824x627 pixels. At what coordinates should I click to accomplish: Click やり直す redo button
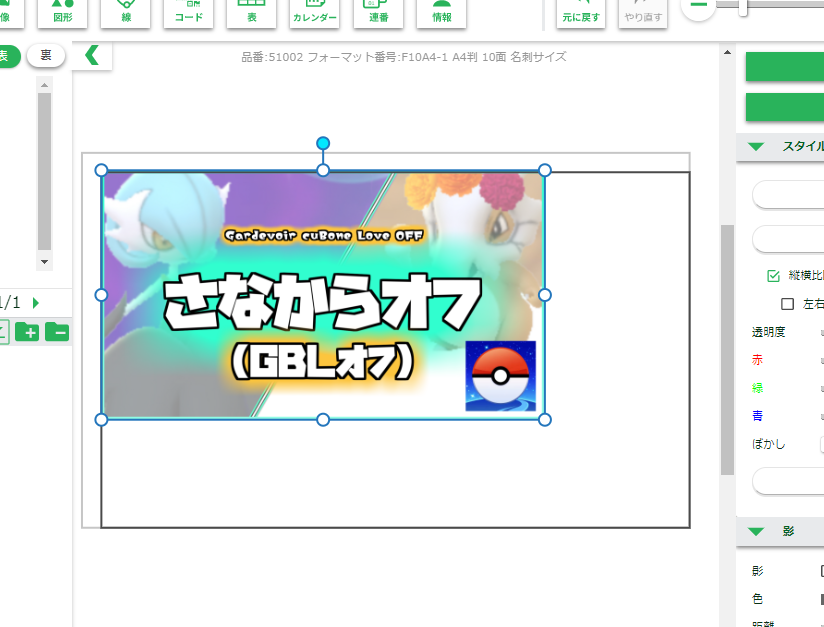pyautogui.click(x=643, y=13)
